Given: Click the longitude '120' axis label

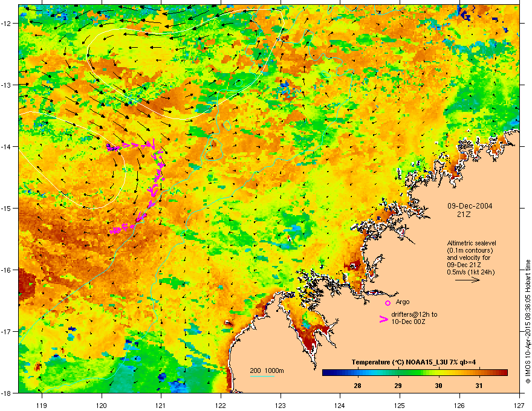Looking at the screenshot, I should [x=102, y=405].
